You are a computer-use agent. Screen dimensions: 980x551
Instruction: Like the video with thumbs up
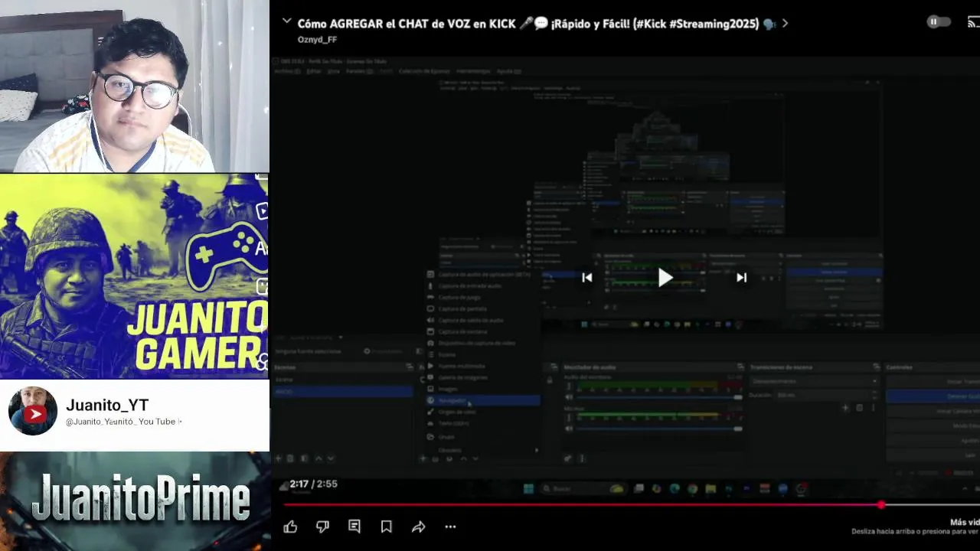290,527
